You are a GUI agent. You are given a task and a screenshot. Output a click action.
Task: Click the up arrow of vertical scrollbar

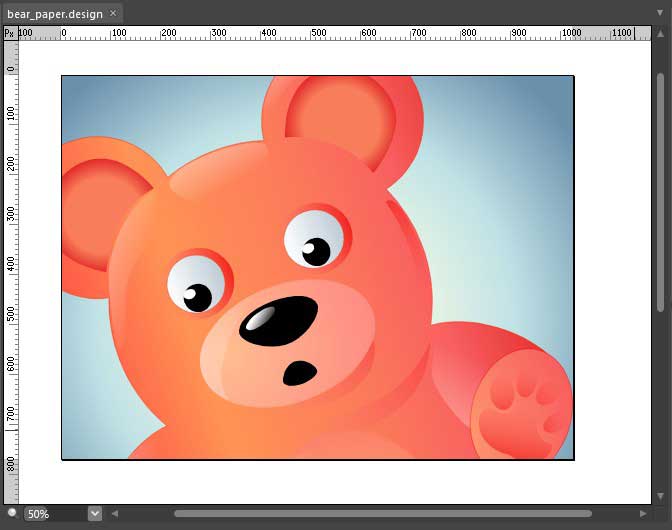pyautogui.click(x=660, y=33)
